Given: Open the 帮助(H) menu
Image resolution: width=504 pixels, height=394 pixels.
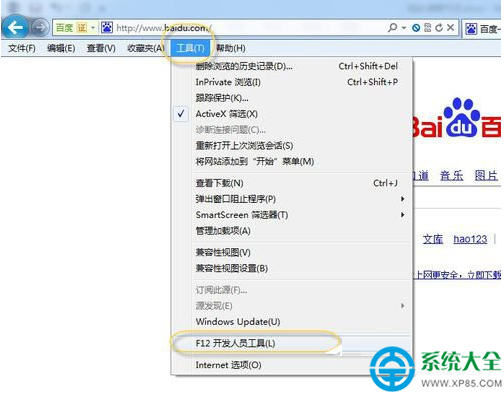Looking at the screenshot, I should pos(231,48).
